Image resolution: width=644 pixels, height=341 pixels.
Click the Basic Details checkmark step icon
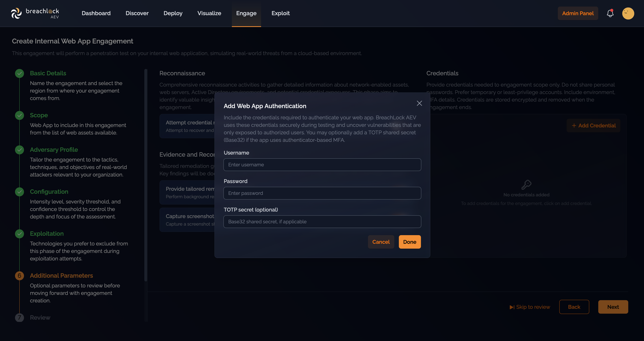tap(19, 73)
